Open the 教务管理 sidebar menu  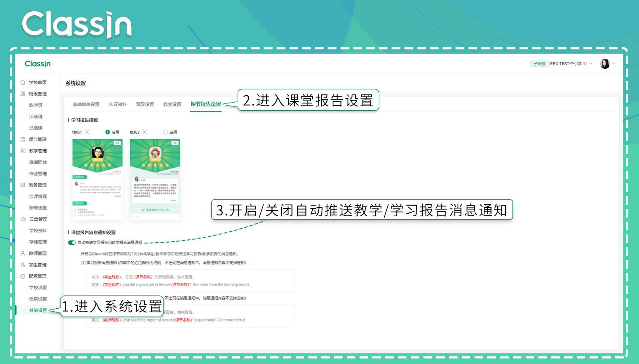tap(38, 185)
